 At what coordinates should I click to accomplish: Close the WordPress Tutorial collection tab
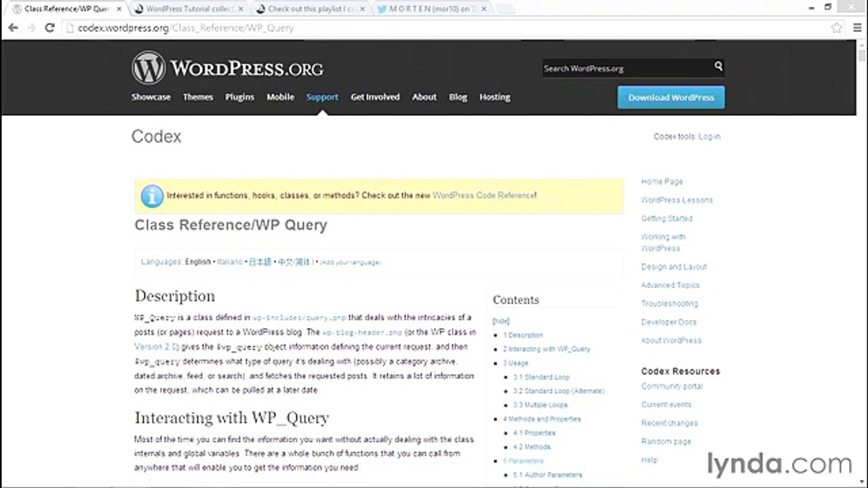(x=241, y=9)
